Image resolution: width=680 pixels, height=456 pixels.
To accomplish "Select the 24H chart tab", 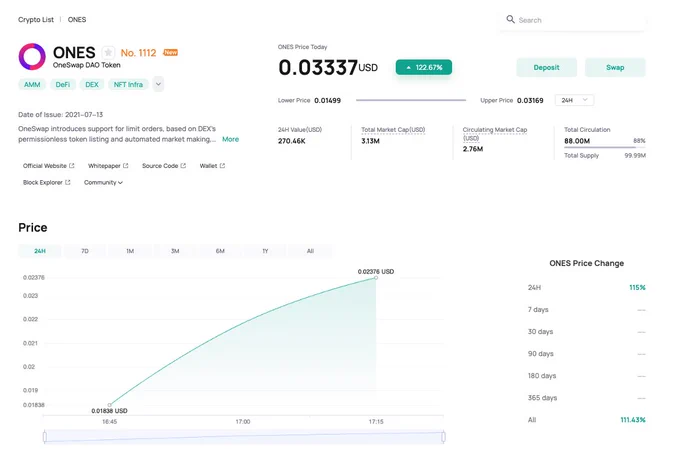I will [x=40, y=251].
